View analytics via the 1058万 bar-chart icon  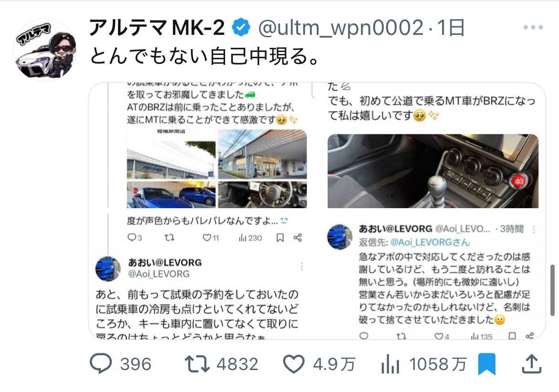390,364
